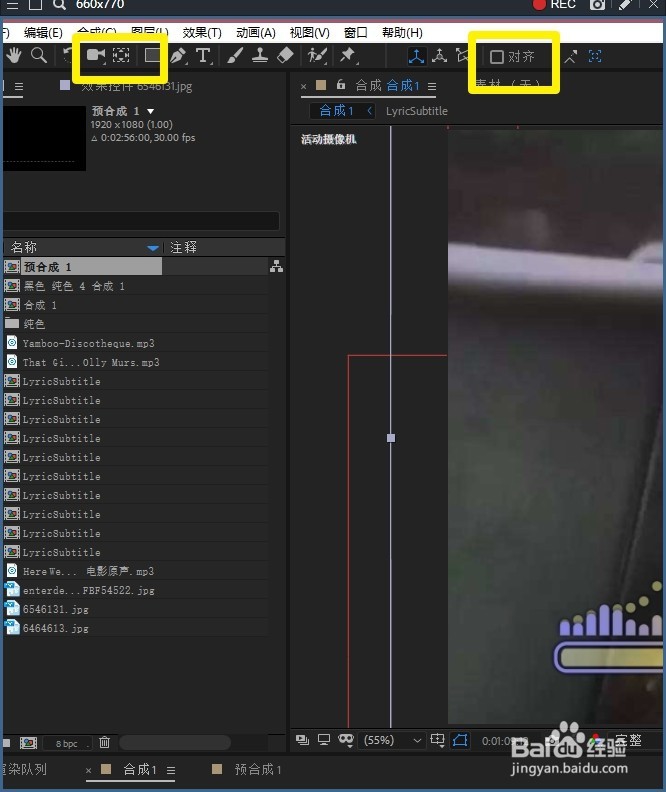Toggle mask shape view button
666x792 pixels.
[x=460, y=740]
